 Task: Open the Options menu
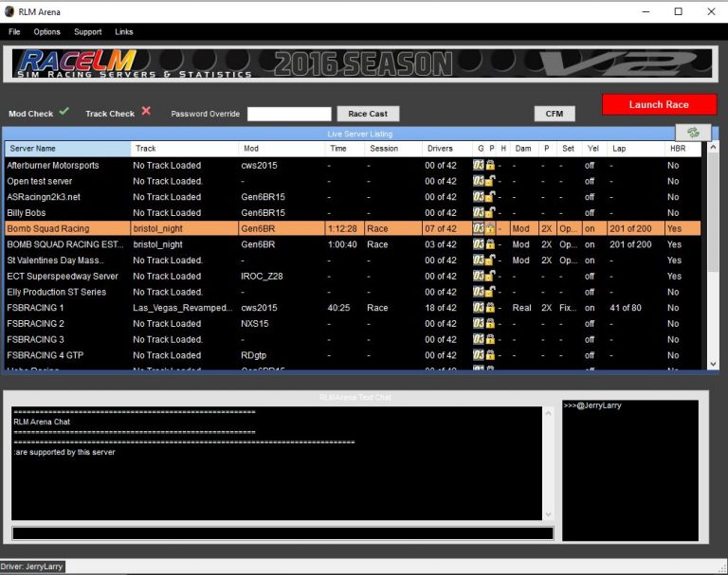tap(46, 32)
